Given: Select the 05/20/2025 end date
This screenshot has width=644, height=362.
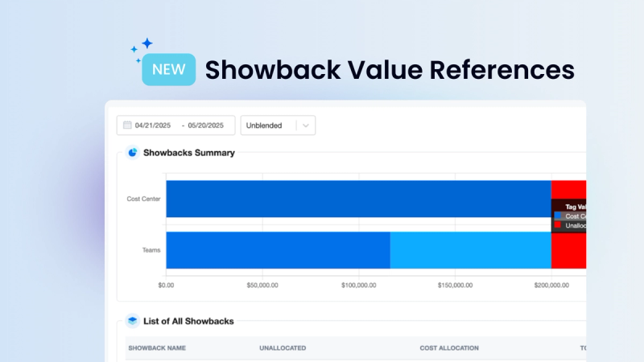Looking at the screenshot, I should [206, 125].
